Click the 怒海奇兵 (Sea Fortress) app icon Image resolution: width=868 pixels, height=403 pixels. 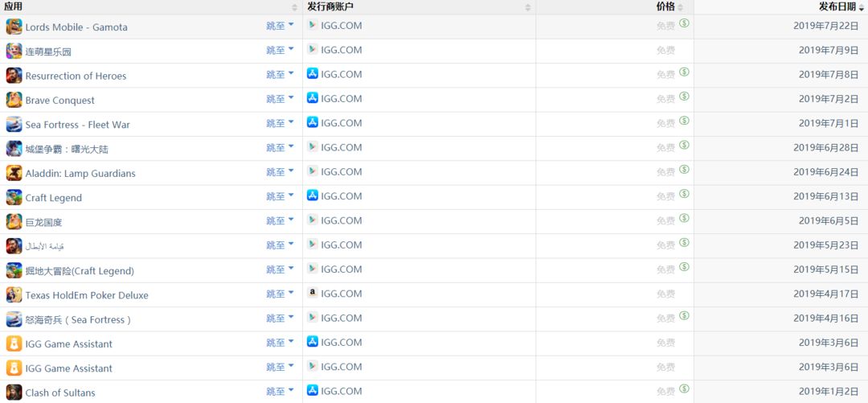[x=14, y=319]
